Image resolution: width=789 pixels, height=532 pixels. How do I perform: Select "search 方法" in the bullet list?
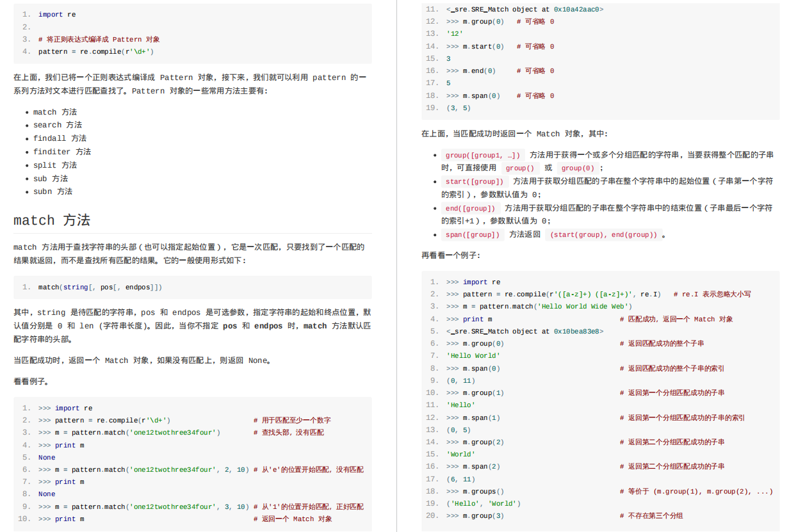click(57, 124)
